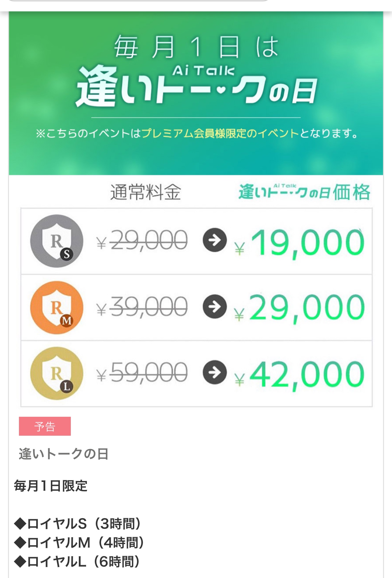Screen dimensions: 392x578
Task: Click the arrow icon in the 19,000 row
Action: point(215,240)
